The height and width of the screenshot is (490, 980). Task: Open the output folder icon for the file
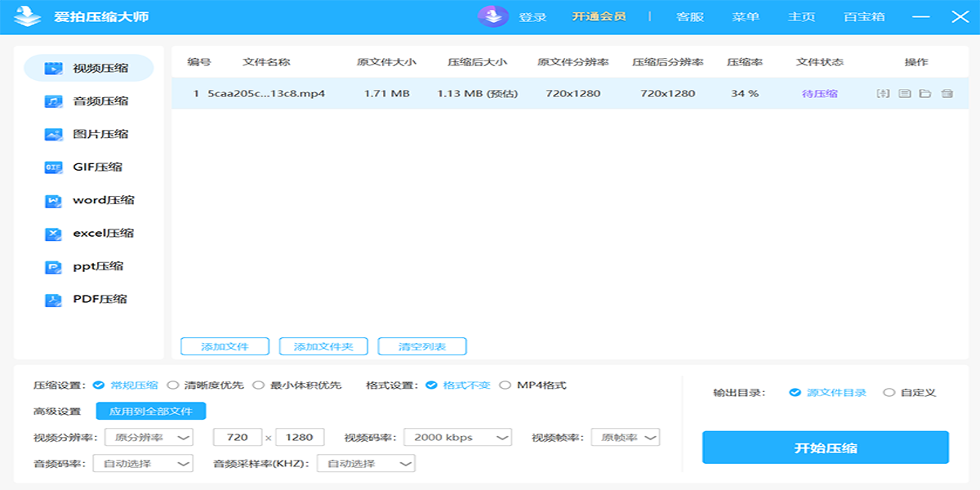pyautogui.click(x=925, y=94)
